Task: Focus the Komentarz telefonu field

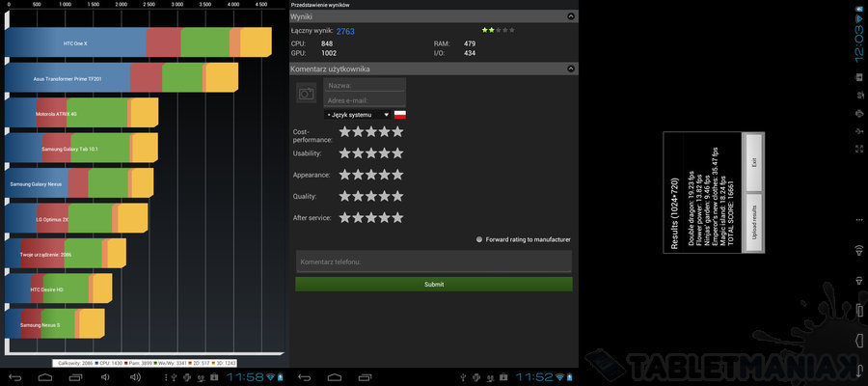Action: tap(433, 262)
